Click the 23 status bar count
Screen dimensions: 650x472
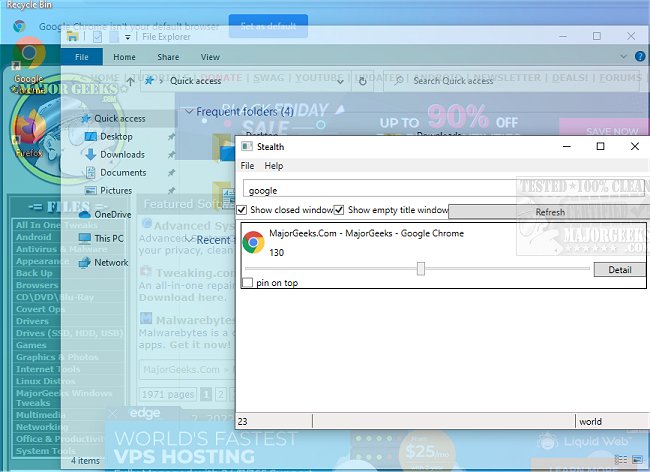(x=243, y=421)
